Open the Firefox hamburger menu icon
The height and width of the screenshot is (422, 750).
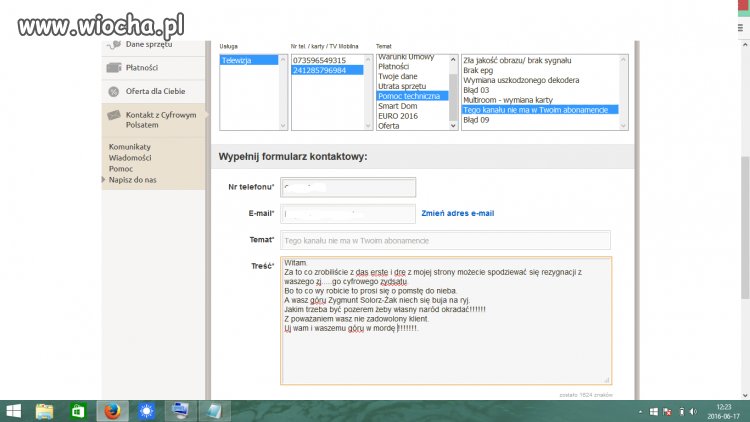pos(740,28)
